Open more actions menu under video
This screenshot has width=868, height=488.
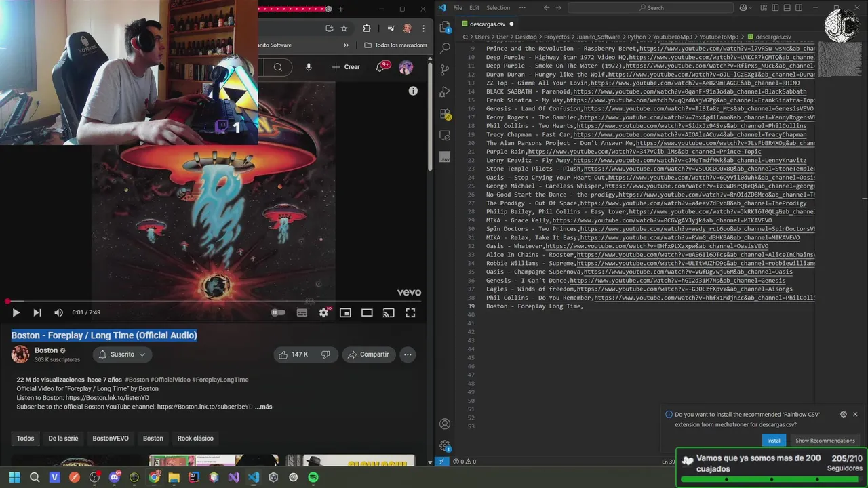(408, 354)
